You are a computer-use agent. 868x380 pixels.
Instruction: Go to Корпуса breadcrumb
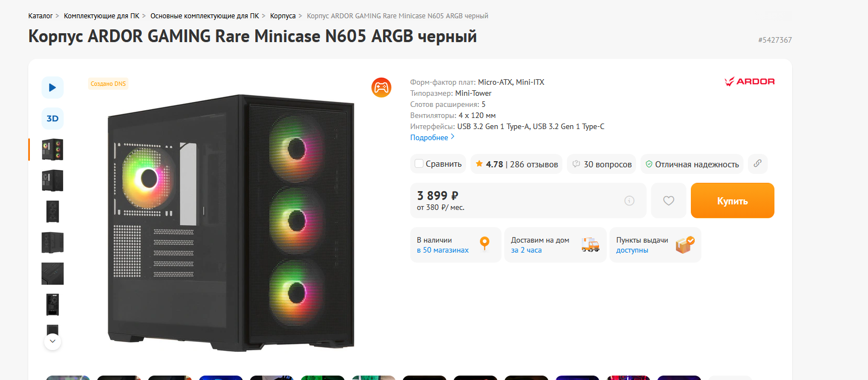(283, 16)
